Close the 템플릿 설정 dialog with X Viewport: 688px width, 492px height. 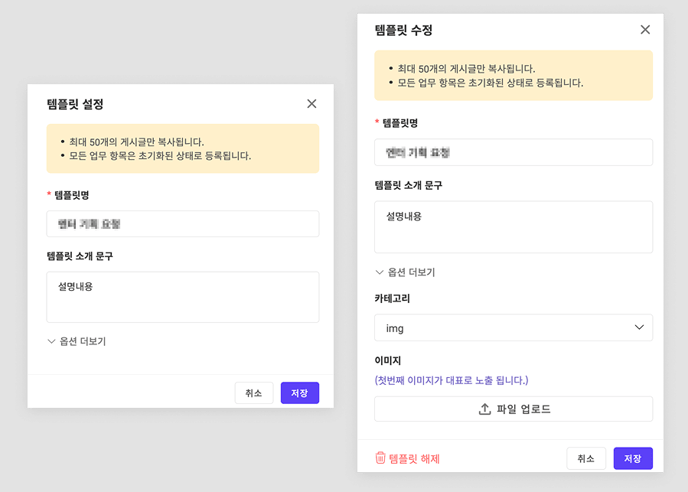pyautogui.click(x=311, y=104)
